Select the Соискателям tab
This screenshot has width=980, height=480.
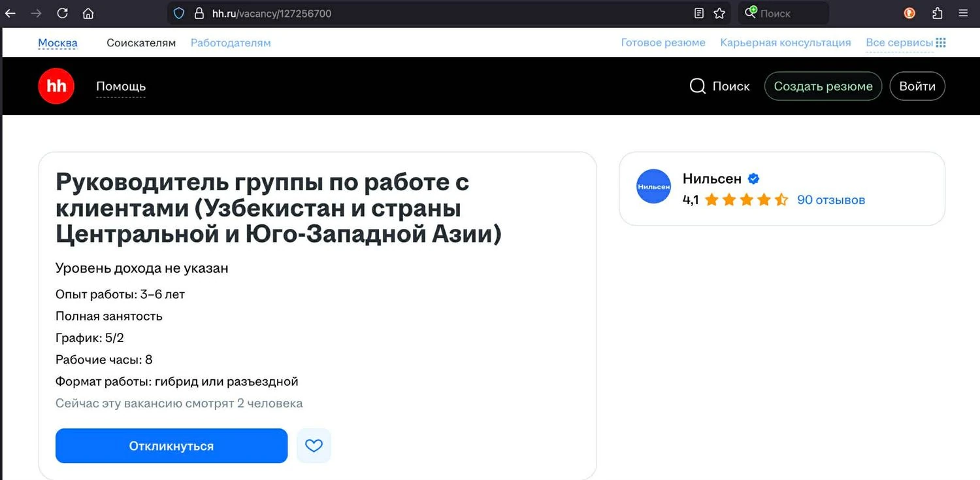pyautogui.click(x=141, y=43)
